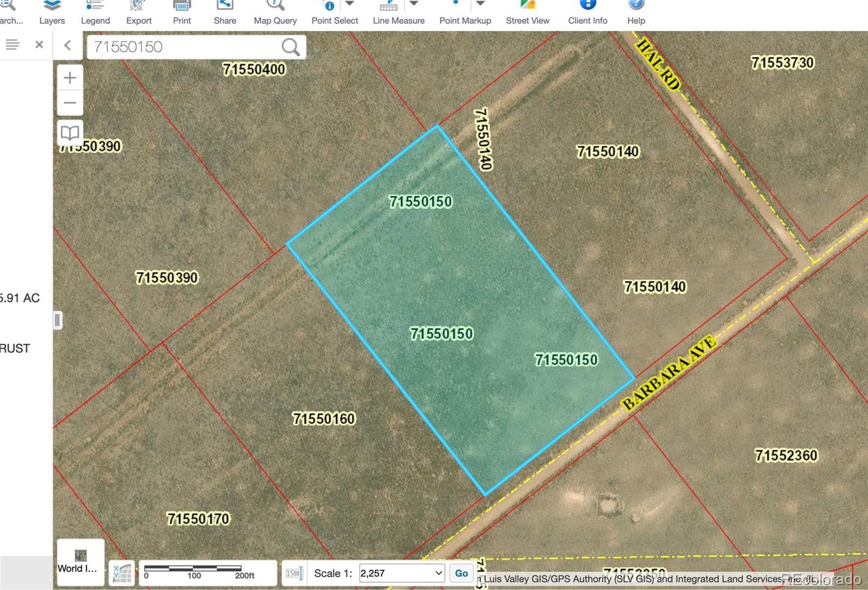Switch the World Imagery basemap thumbnail
This screenshot has width=868, height=590.
pos(80,561)
